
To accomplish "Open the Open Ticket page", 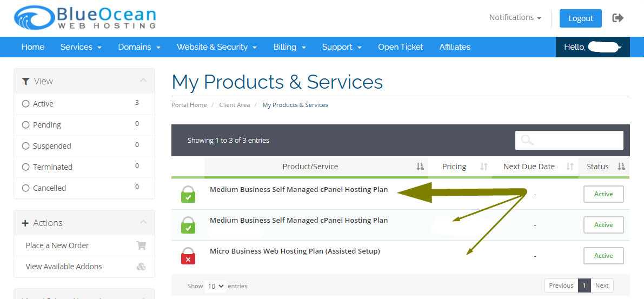I will click(400, 47).
